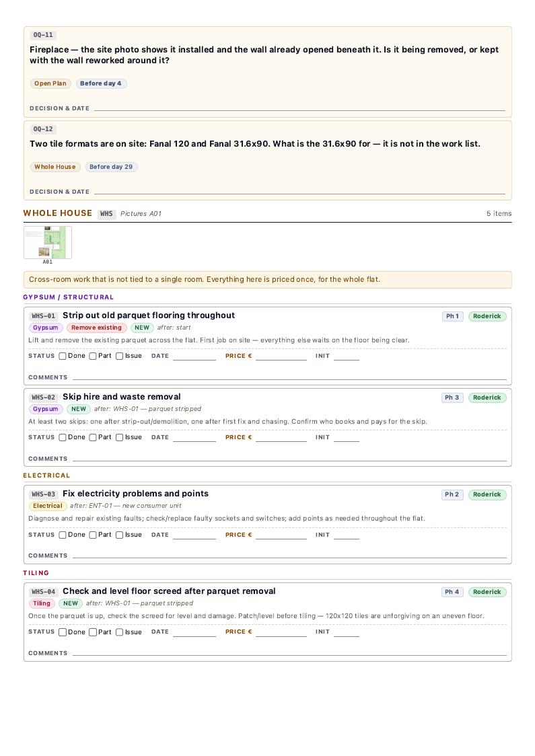Click the WHS code label beside Whole House
The height and width of the screenshot is (756, 535).
(106, 214)
